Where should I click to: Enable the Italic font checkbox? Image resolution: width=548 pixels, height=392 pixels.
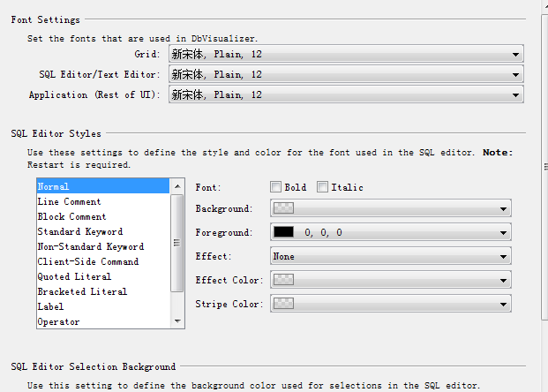[x=322, y=187]
